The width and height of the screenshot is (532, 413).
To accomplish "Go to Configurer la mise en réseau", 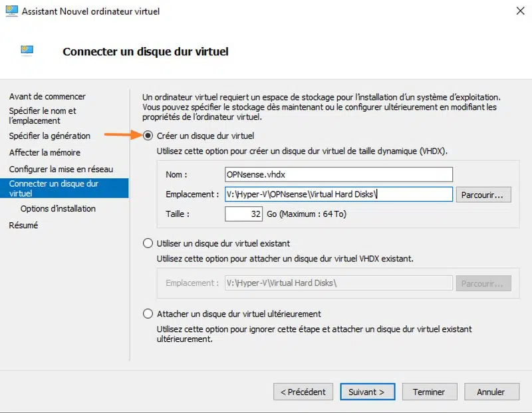I will [61, 169].
